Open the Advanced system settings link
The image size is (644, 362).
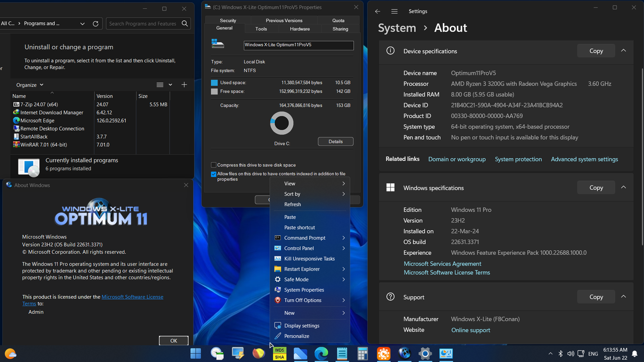[584, 159]
